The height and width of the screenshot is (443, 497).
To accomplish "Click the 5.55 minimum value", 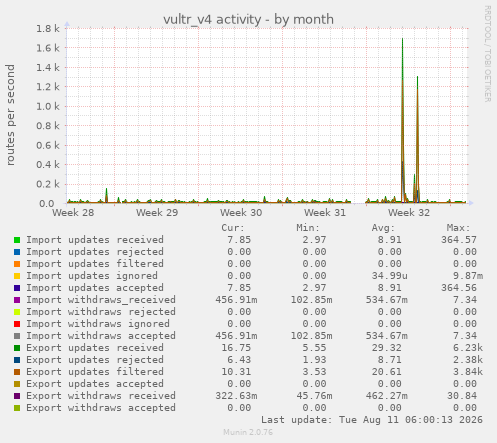I will 314,348.
